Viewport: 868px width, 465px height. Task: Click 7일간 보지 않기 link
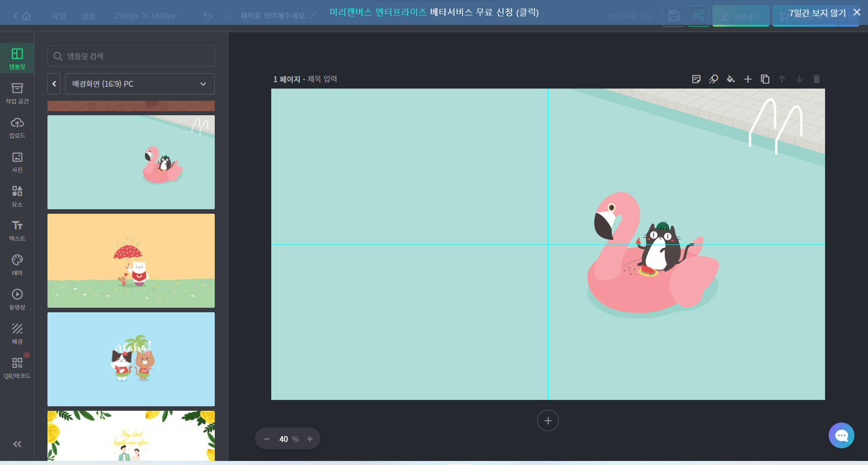817,13
